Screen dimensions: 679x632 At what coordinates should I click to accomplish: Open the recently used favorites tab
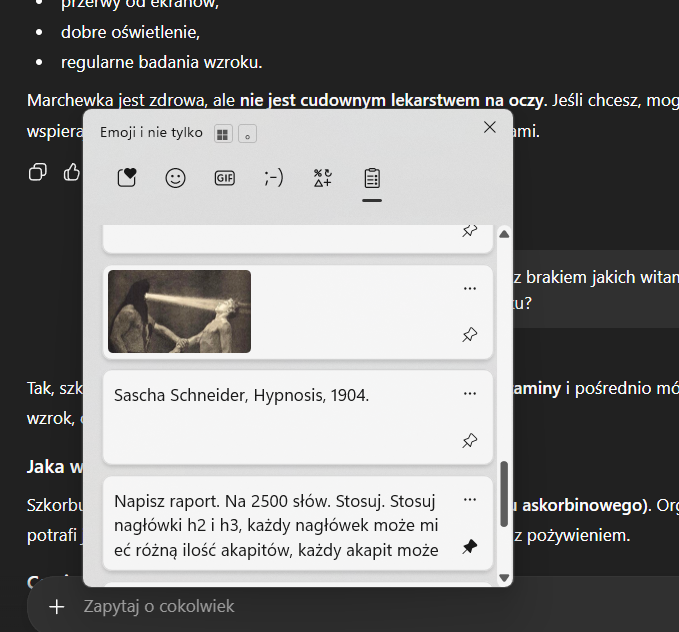tap(127, 178)
